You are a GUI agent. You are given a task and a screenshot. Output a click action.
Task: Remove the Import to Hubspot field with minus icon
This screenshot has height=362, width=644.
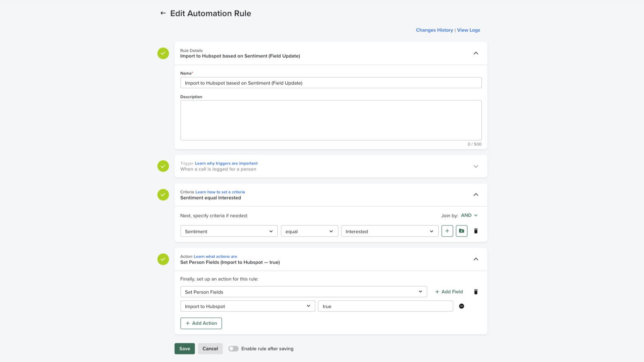click(x=461, y=306)
